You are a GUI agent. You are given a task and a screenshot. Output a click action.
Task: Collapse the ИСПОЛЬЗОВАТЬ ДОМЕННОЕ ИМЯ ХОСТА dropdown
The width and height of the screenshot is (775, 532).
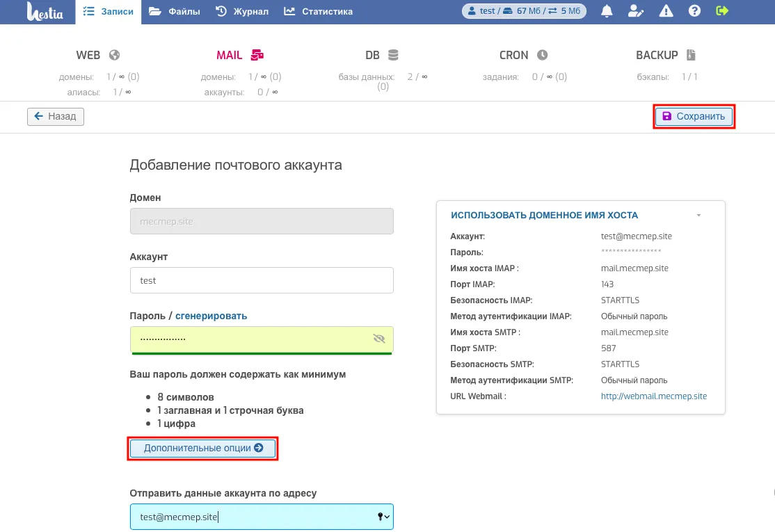698,216
